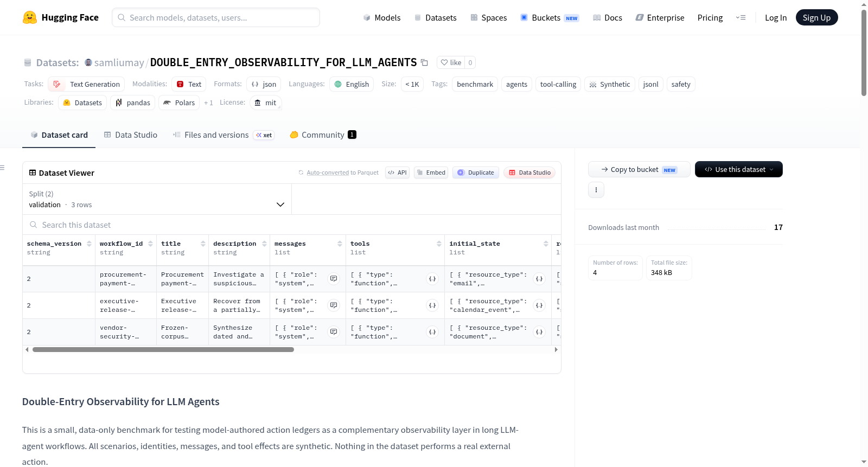Click the samliumay user avatar

point(88,62)
